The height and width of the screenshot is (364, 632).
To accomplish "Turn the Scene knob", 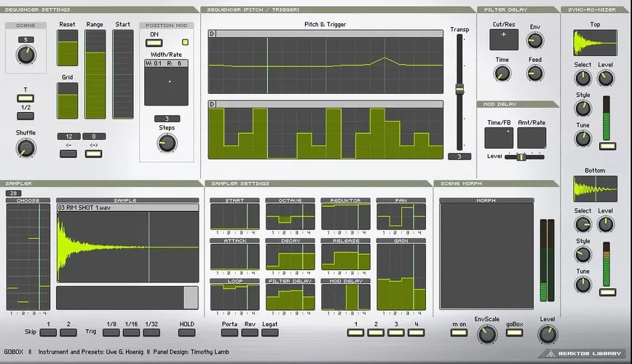I will (x=25, y=55).
